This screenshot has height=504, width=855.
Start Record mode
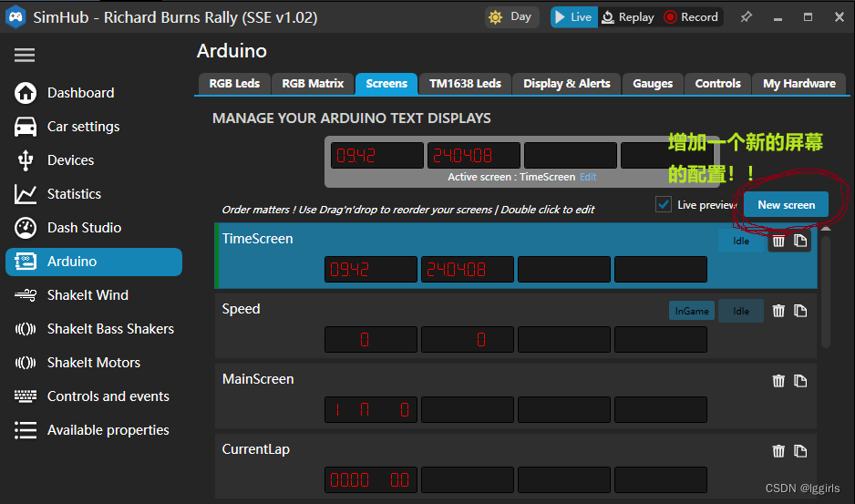click(692, 17)
